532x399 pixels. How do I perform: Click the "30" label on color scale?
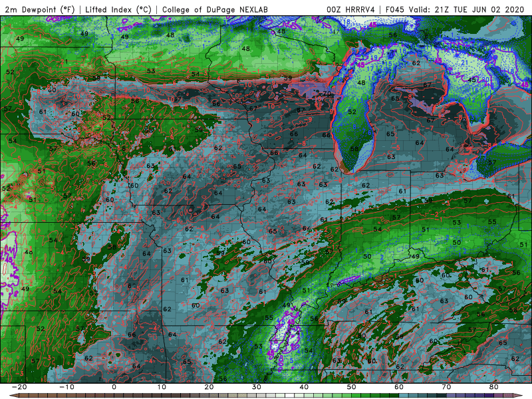pos(257,387)
